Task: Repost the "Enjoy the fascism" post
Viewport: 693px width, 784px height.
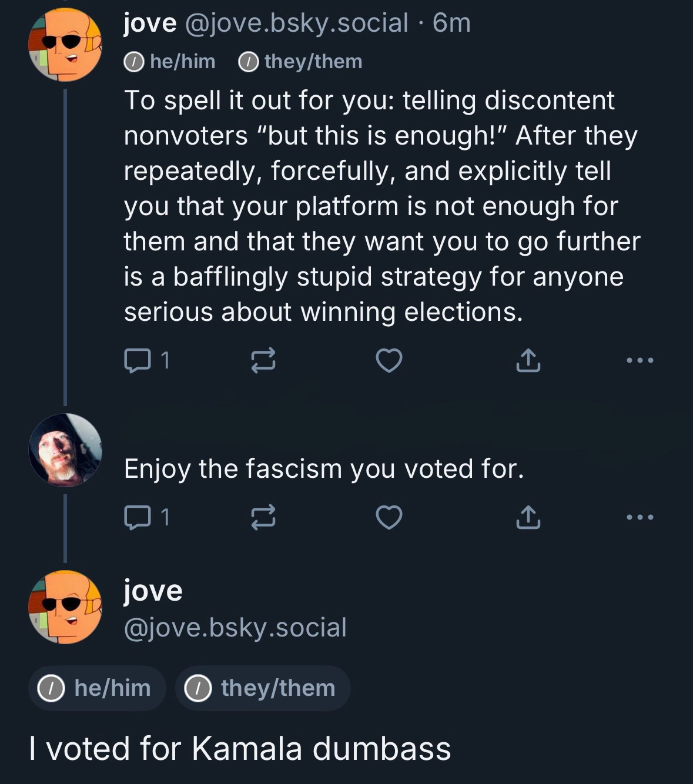Action: tap(263, 517)
